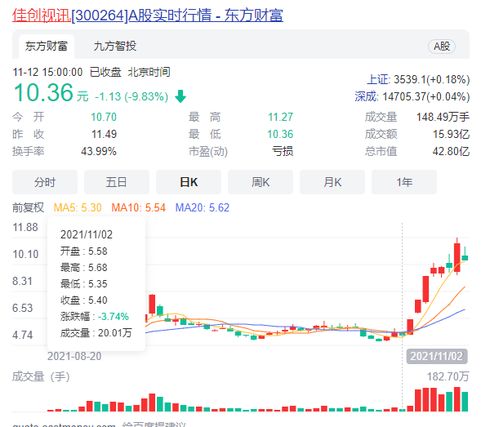Image resolution: width=499 pixels, height=427 pixels.
Task: Select the 日K chart view
Action: [188, 182]
